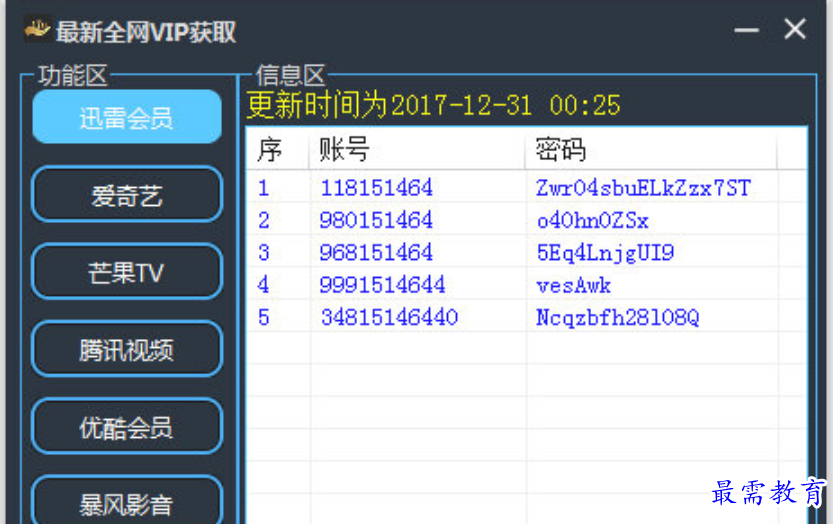Click password Ncqzbfh28108Q

click(x=617, y=318)
